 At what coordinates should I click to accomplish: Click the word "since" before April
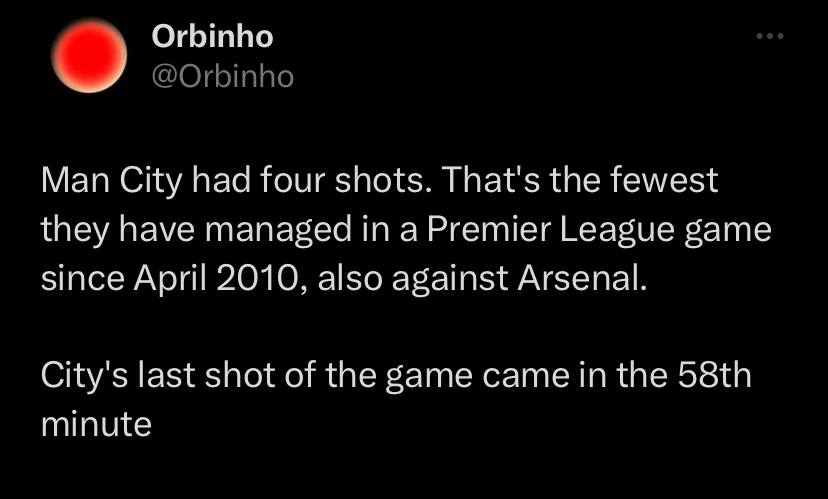coord(76,277)
